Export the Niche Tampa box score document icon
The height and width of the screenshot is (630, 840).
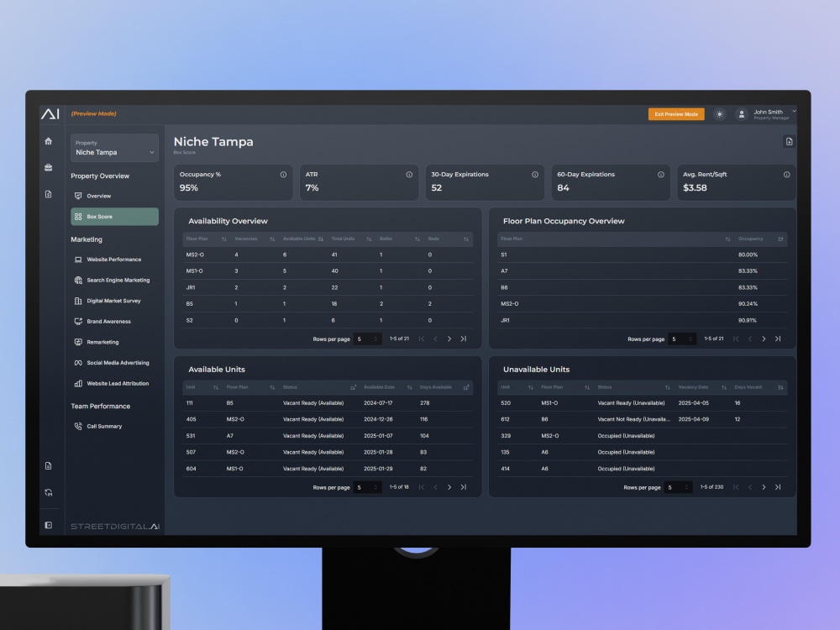[789, 141]
